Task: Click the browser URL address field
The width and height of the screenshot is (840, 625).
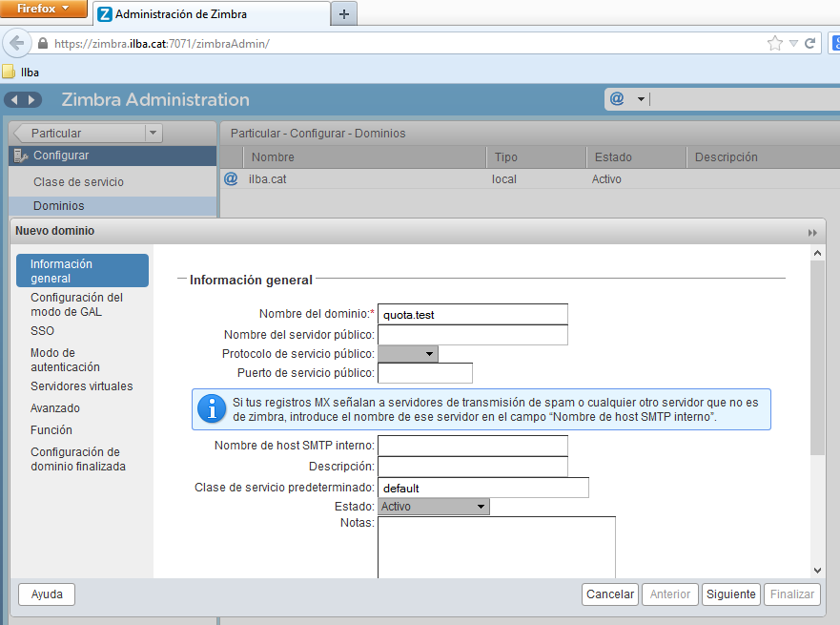Action: [x=407, y=44]
